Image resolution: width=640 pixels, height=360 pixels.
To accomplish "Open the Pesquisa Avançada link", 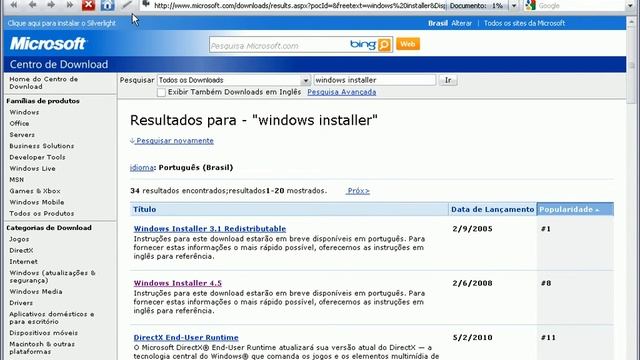I will click(342, 92).
